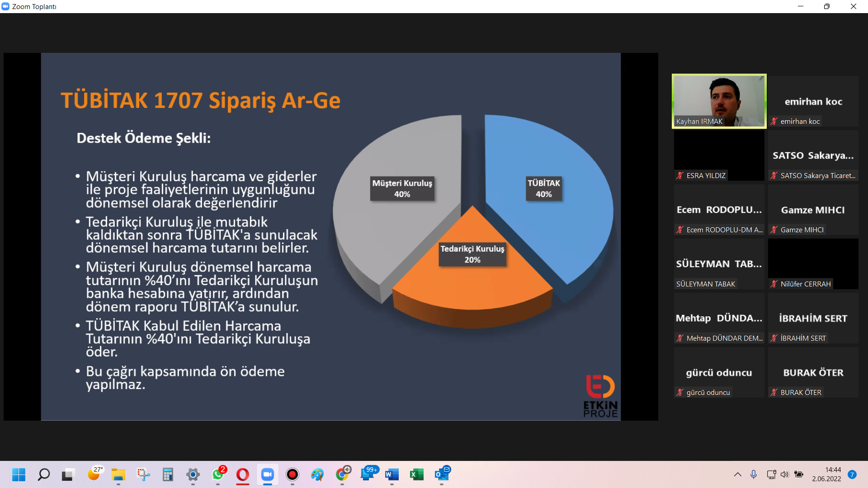Image resolution: width=868 pixels, height=488 pixels.
Task: Click muted mic icon on emirhan koc tile
Action: pos(774,121)
